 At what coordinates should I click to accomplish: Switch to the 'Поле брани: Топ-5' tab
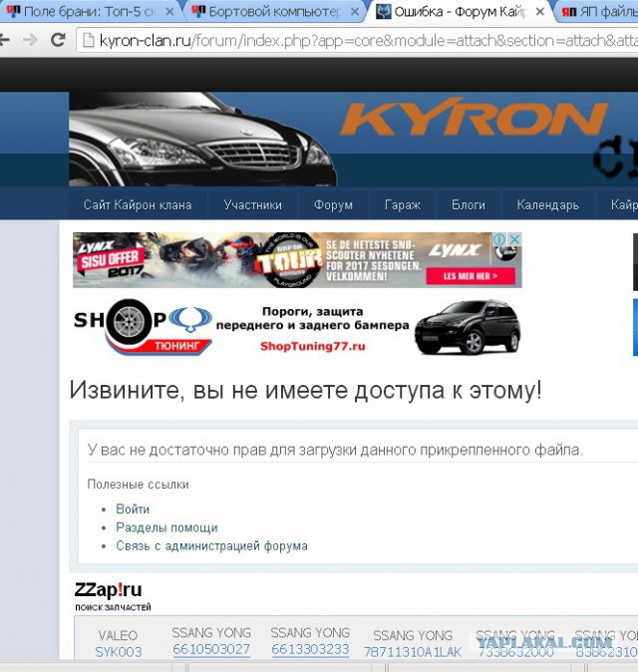point(90,12)
